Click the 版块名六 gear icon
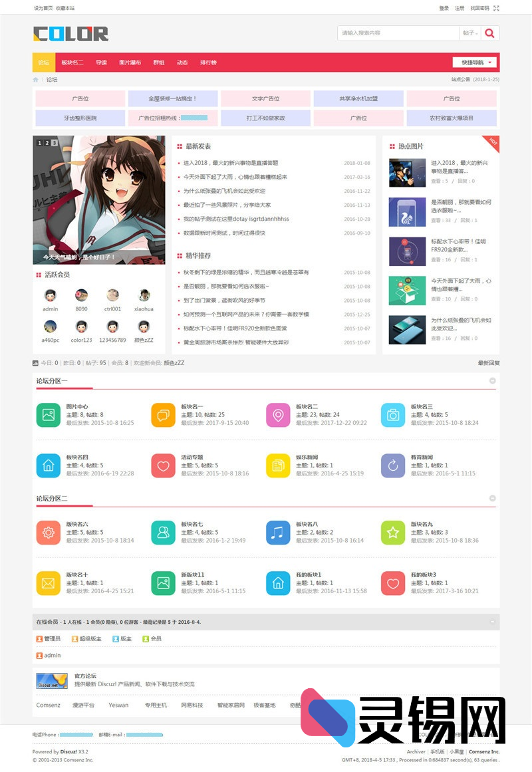The height and width of the screenshot is (772, 532). [49, 532]
